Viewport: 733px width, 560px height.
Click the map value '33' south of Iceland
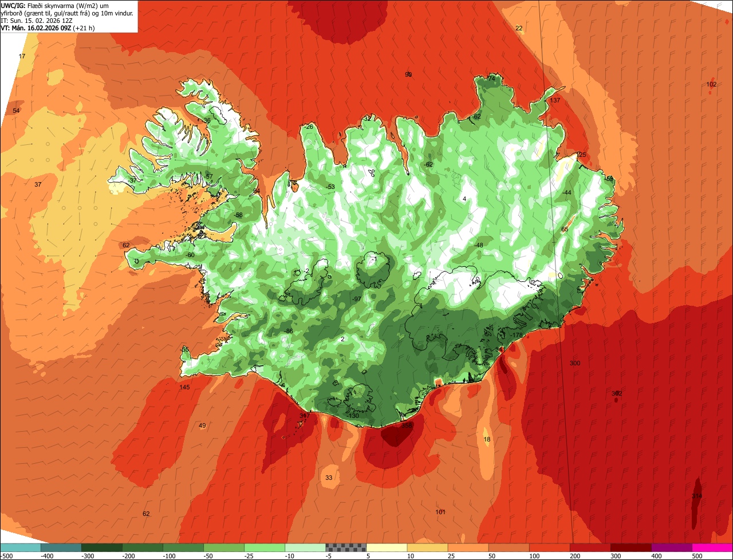coord(329,478)
